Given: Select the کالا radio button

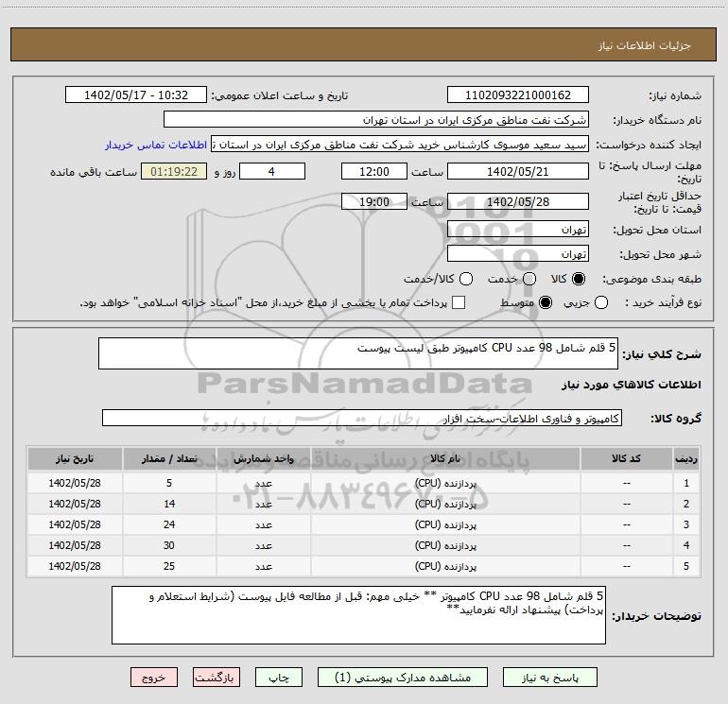Looking at the screenshot, I should pyautogui.click(x=579, y=279).
